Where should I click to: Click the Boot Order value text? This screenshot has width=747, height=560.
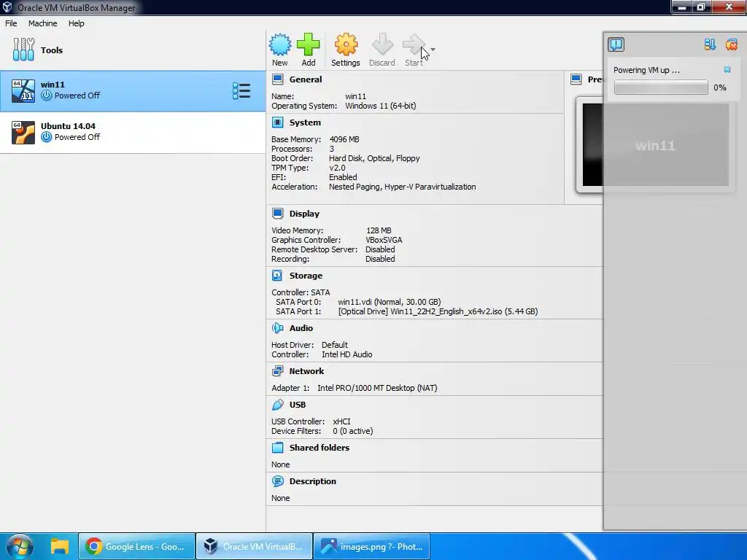[374, 158]
